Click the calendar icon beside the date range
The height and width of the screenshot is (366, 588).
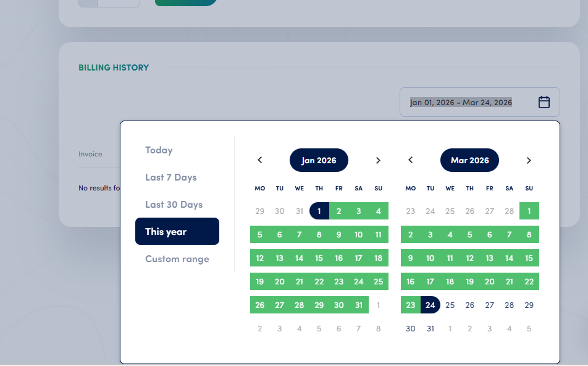pos(544,102)
